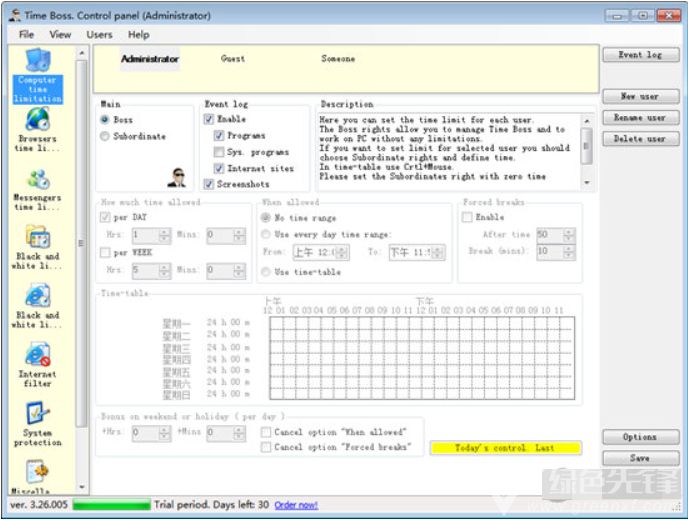
Task: Enable per WEEK checkbox
Action: (x=105, y=252)
